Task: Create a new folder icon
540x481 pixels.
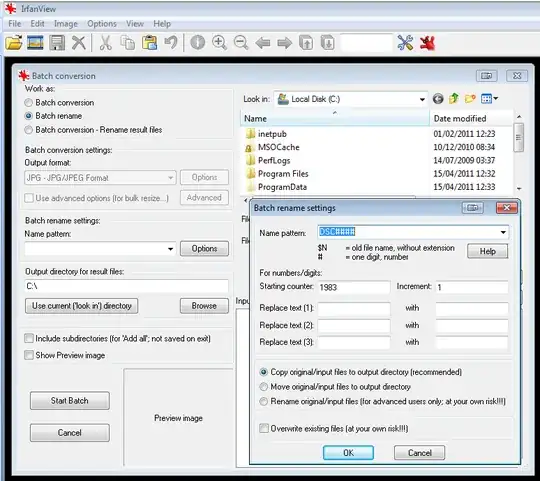Action: pos(470,99)
